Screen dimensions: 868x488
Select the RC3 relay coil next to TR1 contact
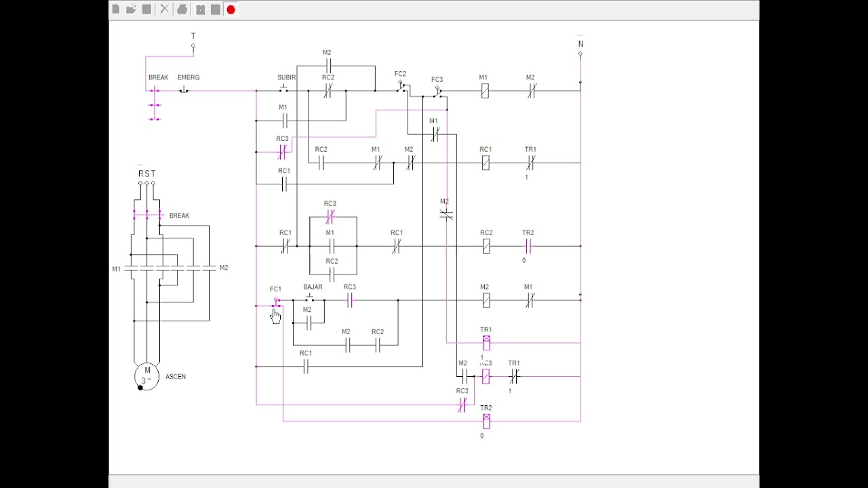486,376
